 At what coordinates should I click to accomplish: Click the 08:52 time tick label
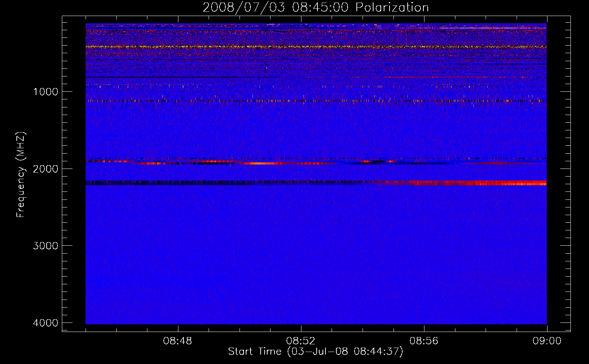301,341
